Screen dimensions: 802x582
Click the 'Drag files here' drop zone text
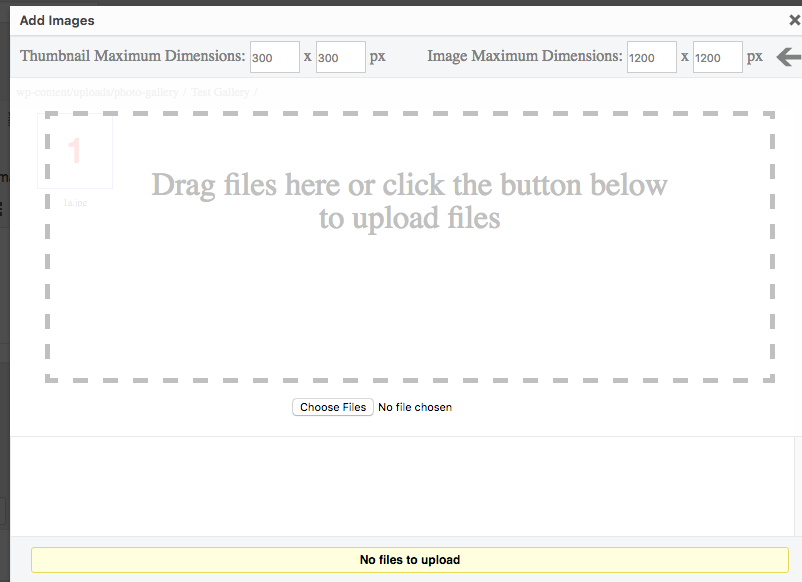coord(409,201)
